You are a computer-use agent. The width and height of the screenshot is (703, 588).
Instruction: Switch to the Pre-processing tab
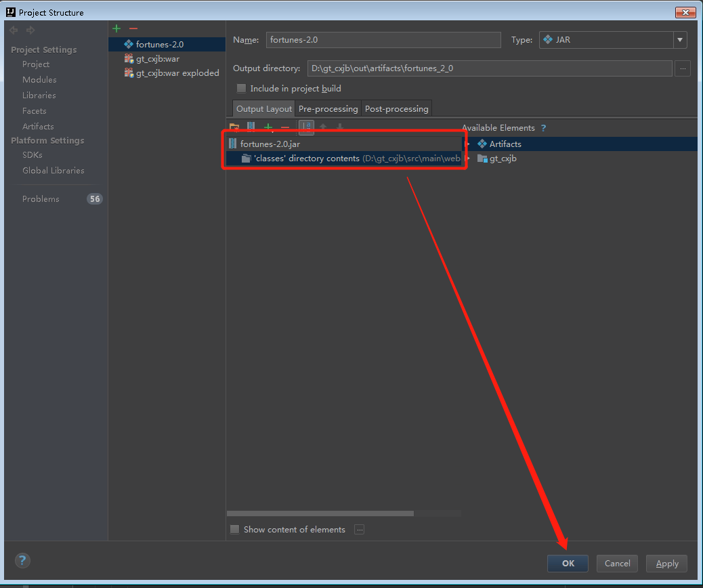point(328,108)
